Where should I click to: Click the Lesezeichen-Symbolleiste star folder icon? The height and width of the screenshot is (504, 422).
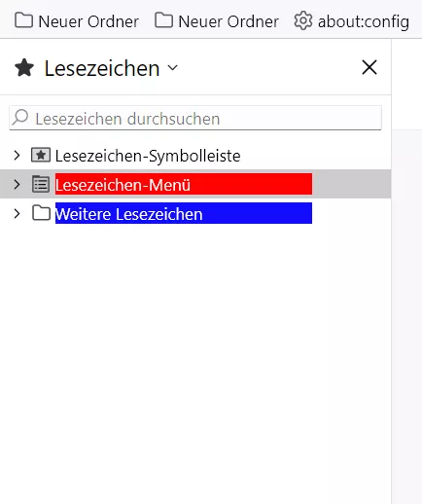point(41,155)
